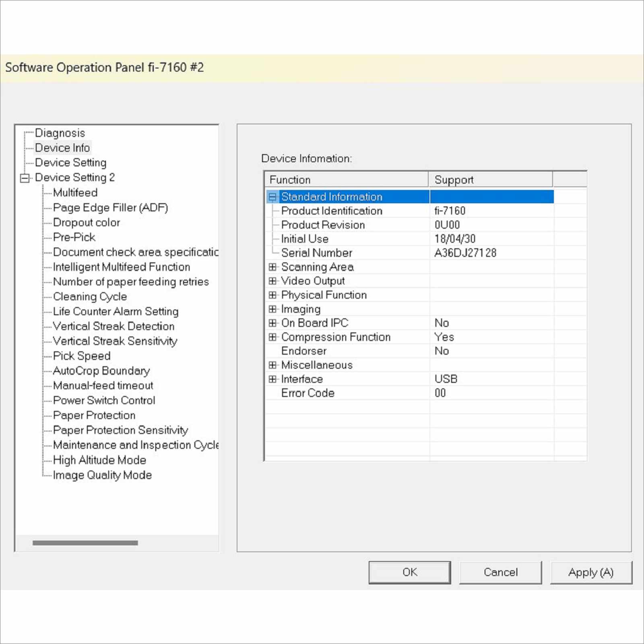
Task: Select the Product Identification row
Action: 410,211
